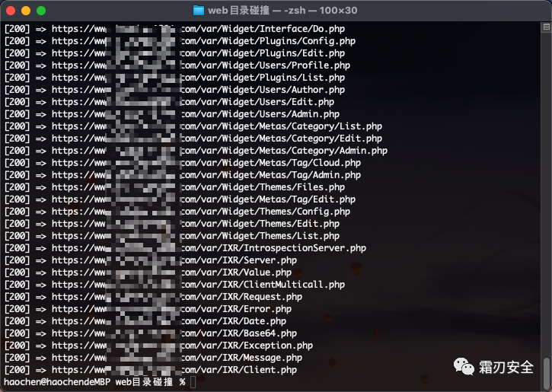
Task: Click the Metas/Tag/Cloud.php URL line
Action: (183, 163)
